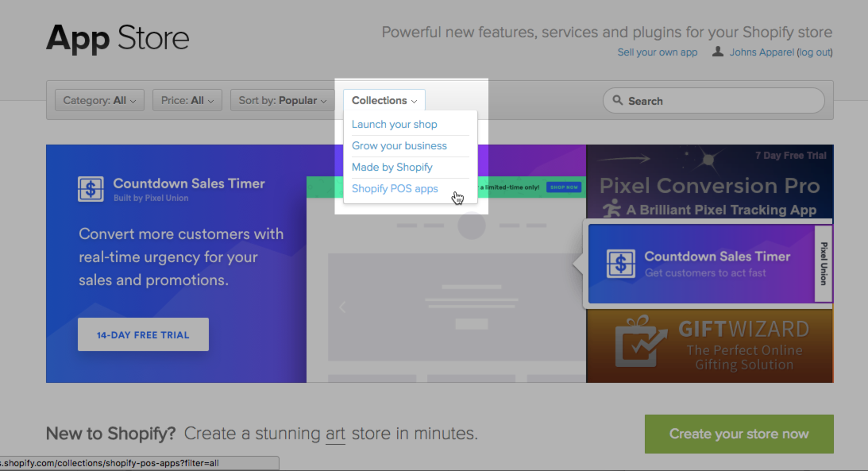Click the search magnifier icon
Viewport: 868px width, 471px height.
pyautogui.click(x=617, y=100)
